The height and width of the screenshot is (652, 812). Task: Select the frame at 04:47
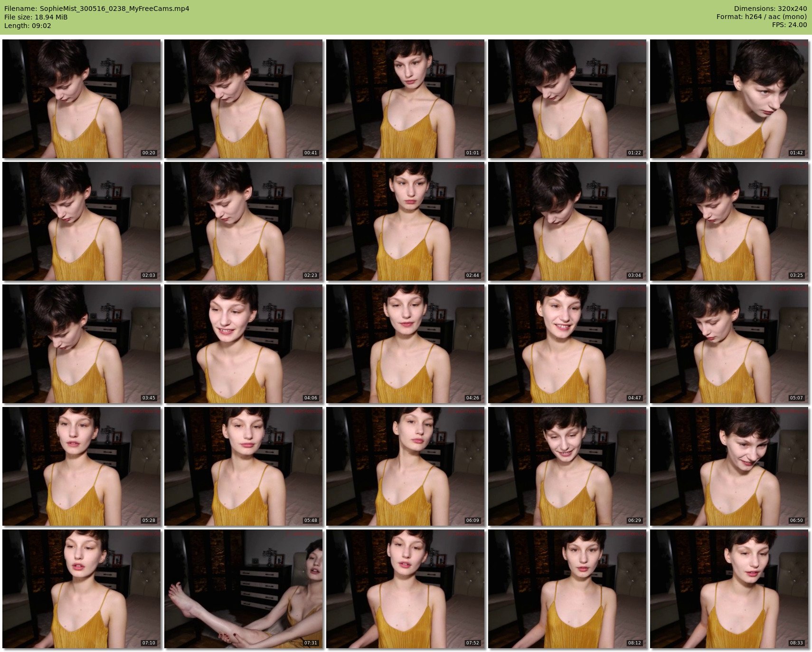click(567, 344)
